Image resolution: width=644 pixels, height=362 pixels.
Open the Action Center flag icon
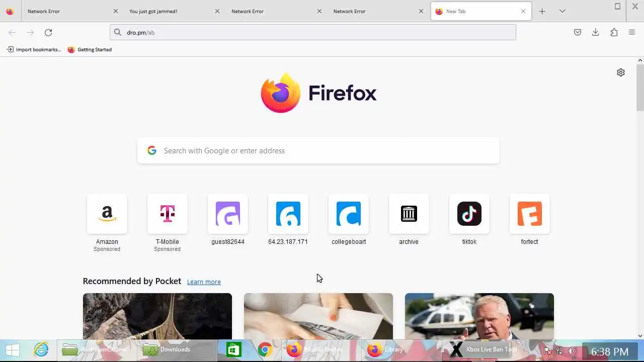(x=548, y=351)
